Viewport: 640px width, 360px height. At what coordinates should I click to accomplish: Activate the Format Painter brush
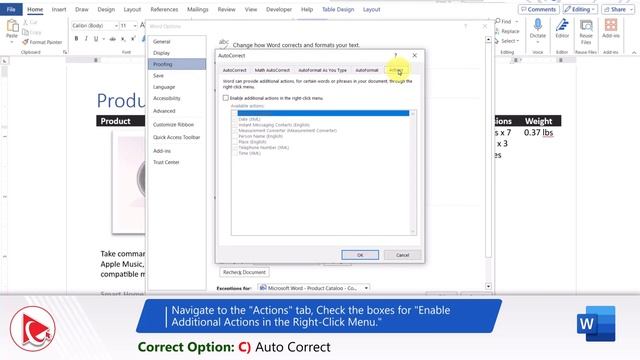pyautogui.click(x=25, y=42)
